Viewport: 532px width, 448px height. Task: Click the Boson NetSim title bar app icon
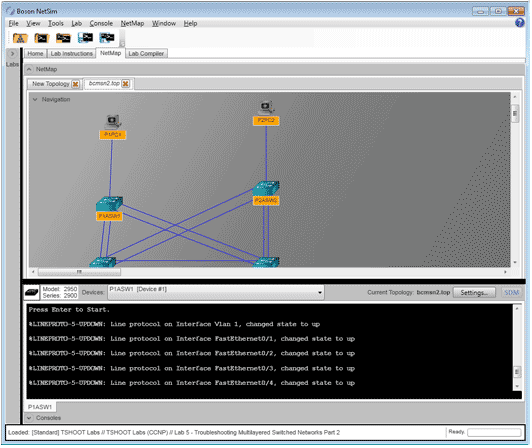click(10, 11)
